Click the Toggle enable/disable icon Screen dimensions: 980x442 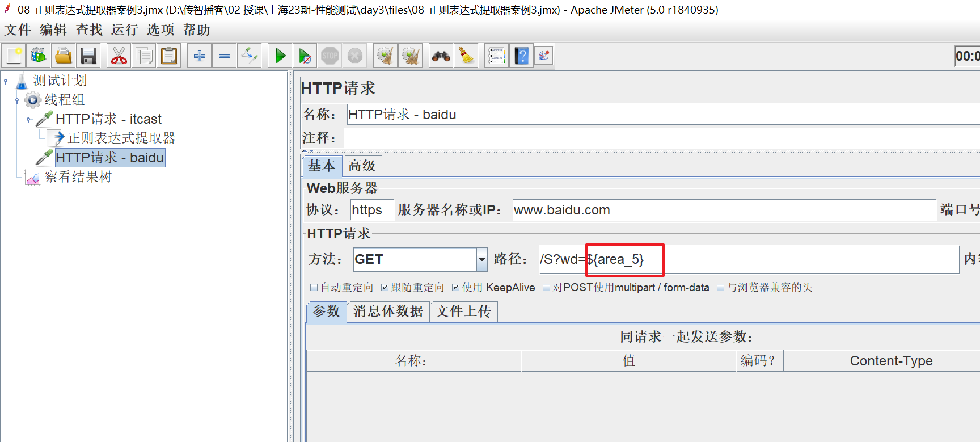coord(249,56)
